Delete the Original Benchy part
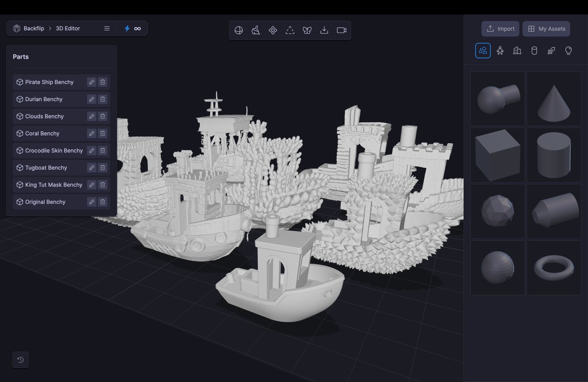Viewport: 588px width, 382px height. coord(102,202)
